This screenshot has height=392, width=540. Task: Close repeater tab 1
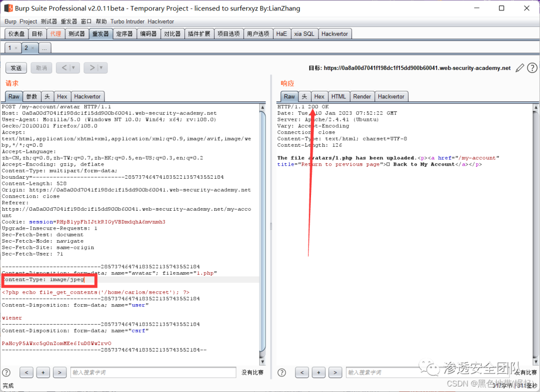[x=16, y=48]
